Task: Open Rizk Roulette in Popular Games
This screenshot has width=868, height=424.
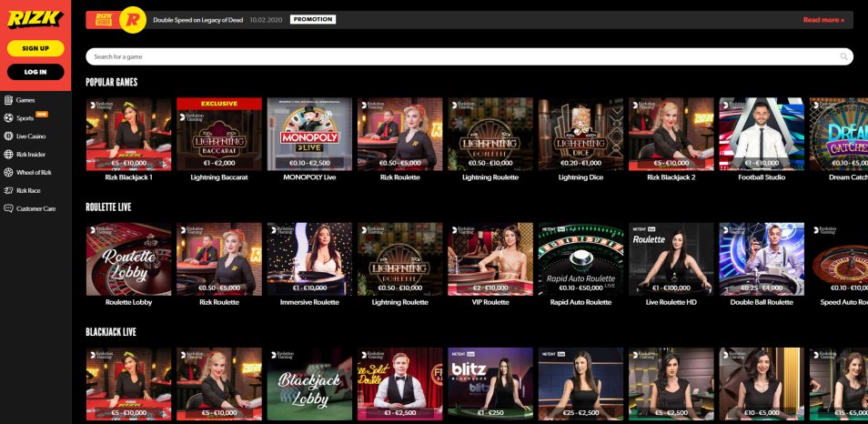Action: (x=399, y=134)
